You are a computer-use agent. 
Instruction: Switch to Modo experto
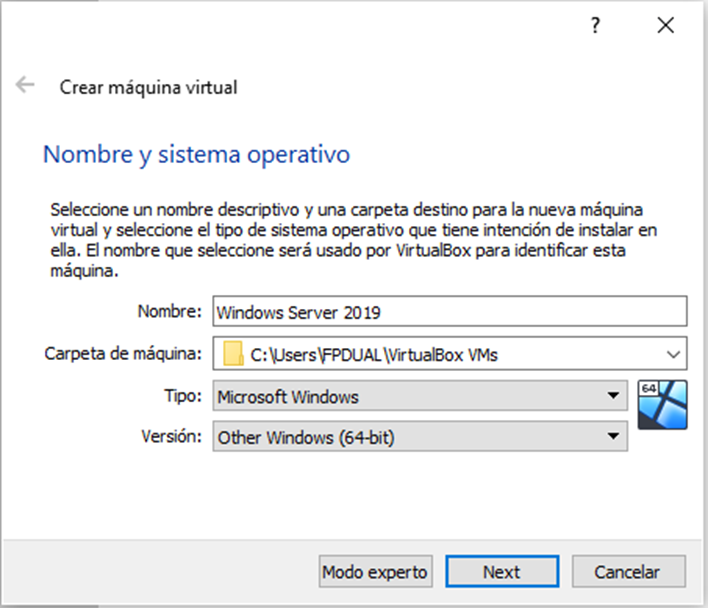point(376,571)
